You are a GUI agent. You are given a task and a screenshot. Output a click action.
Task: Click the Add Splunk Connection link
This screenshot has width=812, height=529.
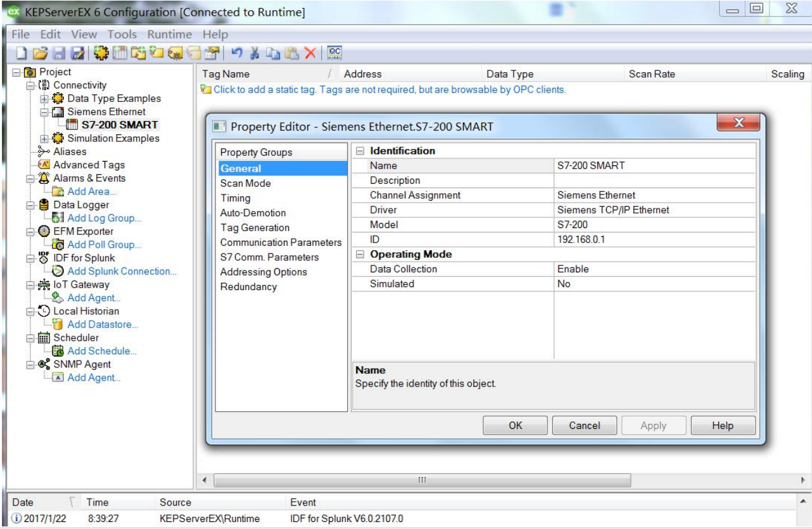[x=122, y=271]
